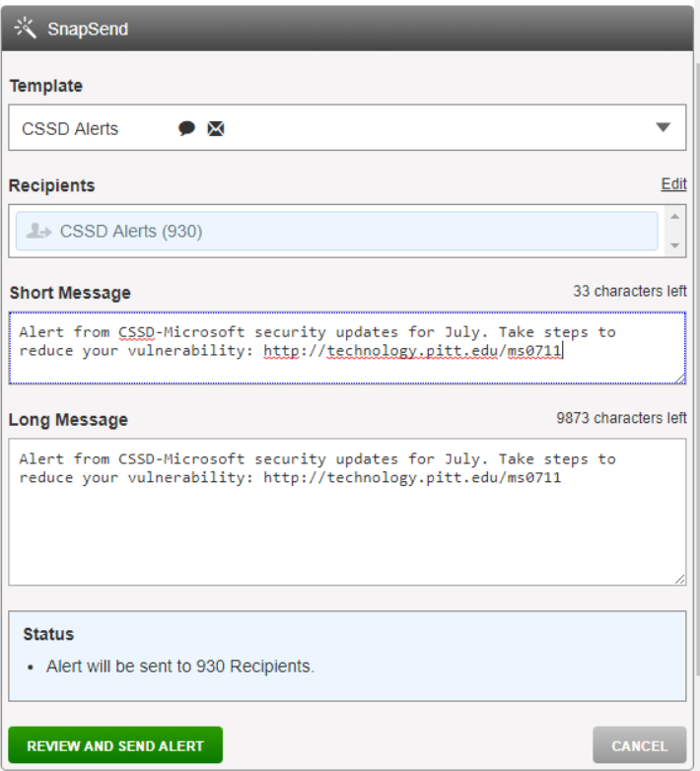The height and width of the screenshot is (771, 700).
Task: Click the Cancel button
Action: (639, 745)
